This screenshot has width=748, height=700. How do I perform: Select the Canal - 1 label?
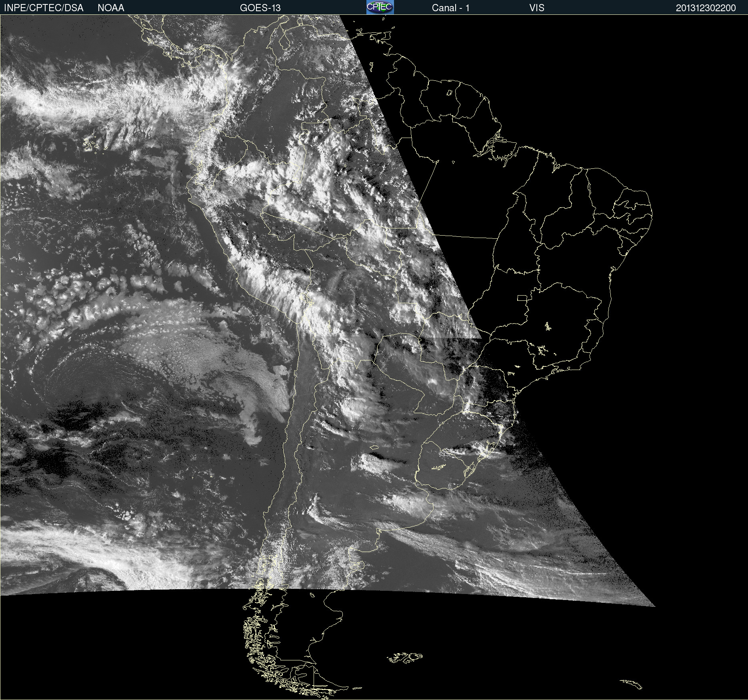point(451,8)
